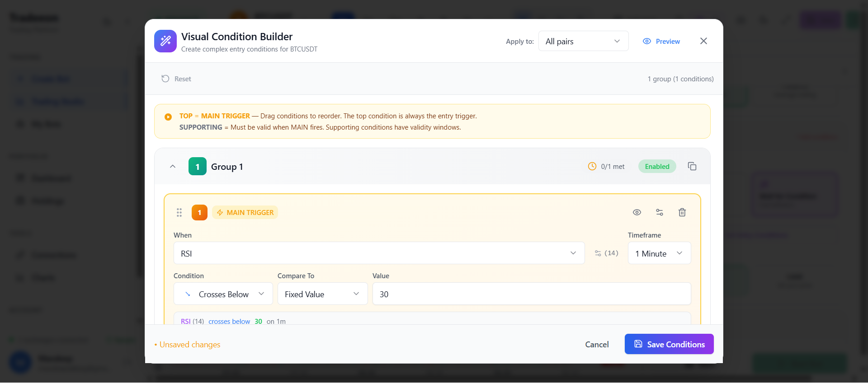Screen dimensions: 868x383
Task: Edit RSI period parameters (14)
Action: pyautogui.click(x=606, y=253)
